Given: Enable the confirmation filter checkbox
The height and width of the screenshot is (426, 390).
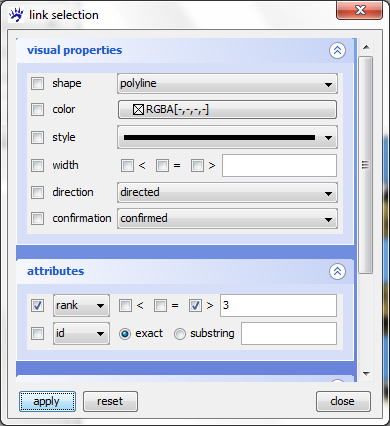Looking at the screenshot, I should point(37,218).
